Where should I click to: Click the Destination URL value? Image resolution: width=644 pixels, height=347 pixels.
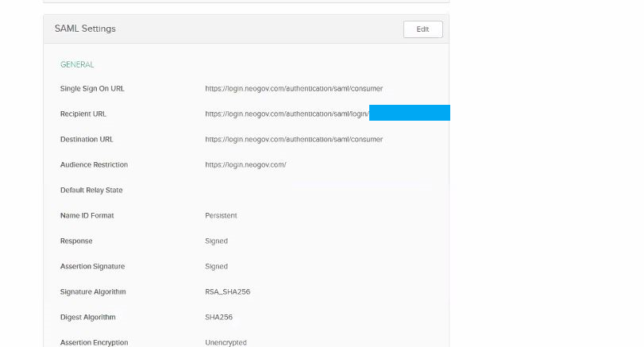point(294,139)
